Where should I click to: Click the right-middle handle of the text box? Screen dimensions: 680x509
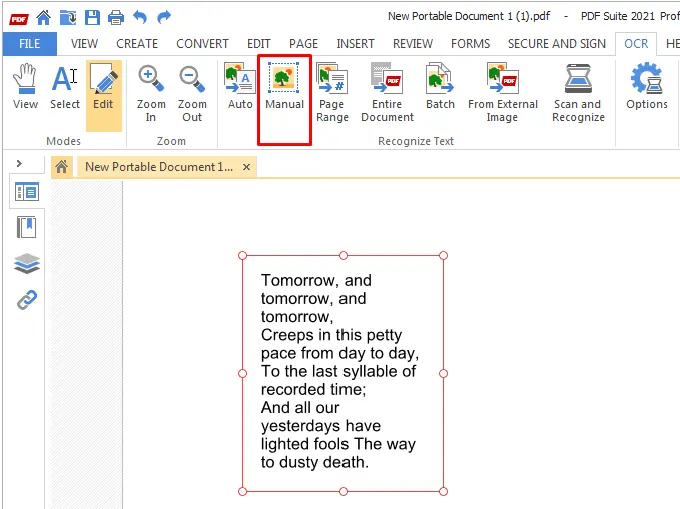(x=443, y=373)
